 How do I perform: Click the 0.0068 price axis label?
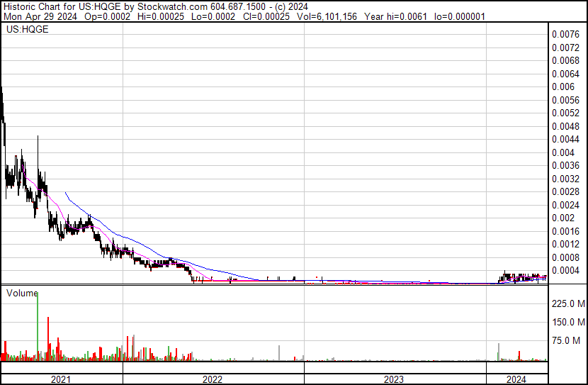click(565, 60)
